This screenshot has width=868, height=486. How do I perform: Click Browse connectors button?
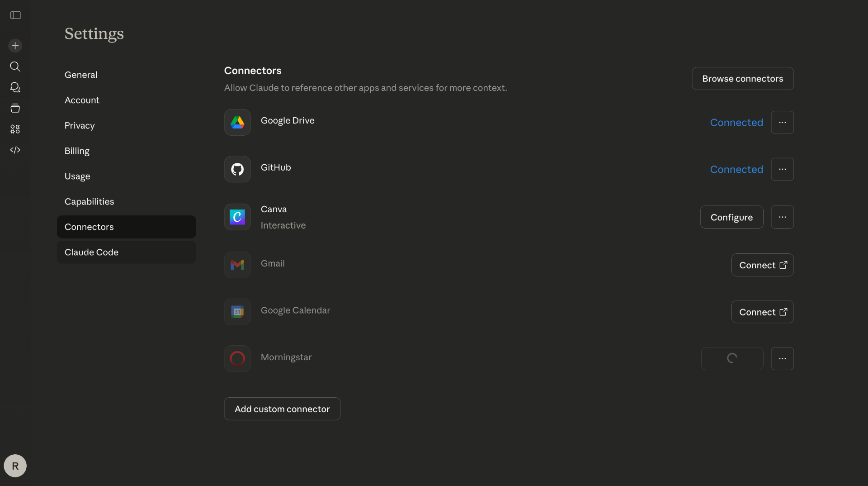click(x=743, y=79)
